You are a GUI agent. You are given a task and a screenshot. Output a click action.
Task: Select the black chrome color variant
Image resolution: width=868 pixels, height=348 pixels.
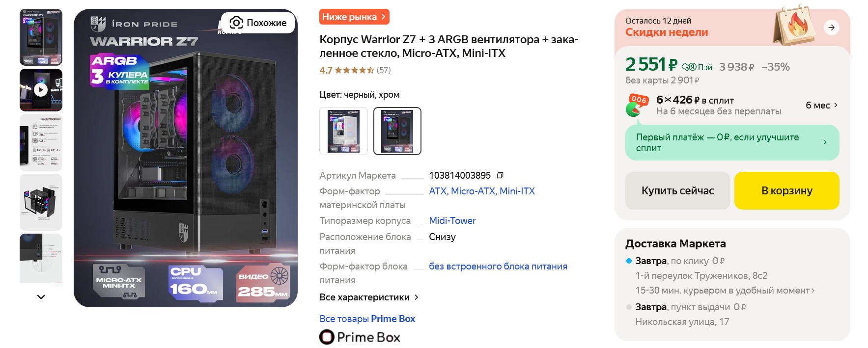[x=397, y=131]
